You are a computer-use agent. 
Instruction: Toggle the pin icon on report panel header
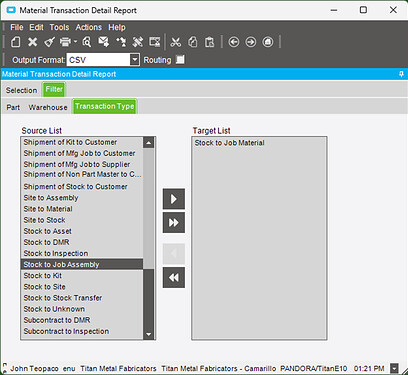(401, 74)
